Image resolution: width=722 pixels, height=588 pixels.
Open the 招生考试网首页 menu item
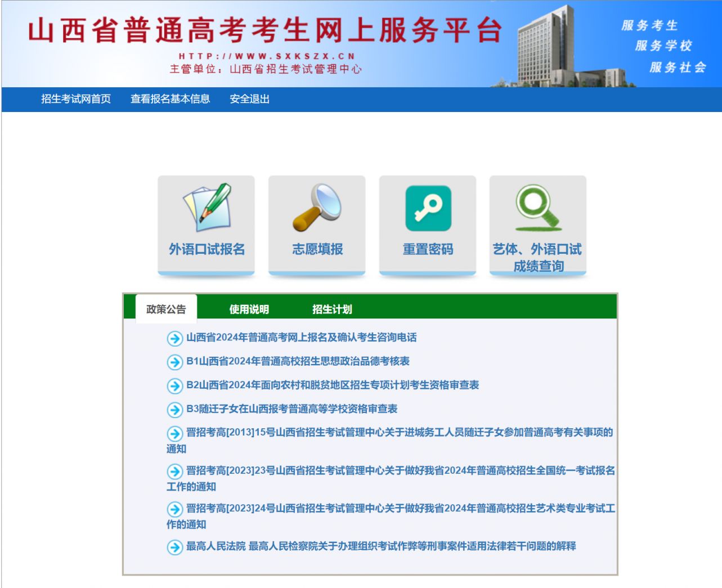pos(76,99)
